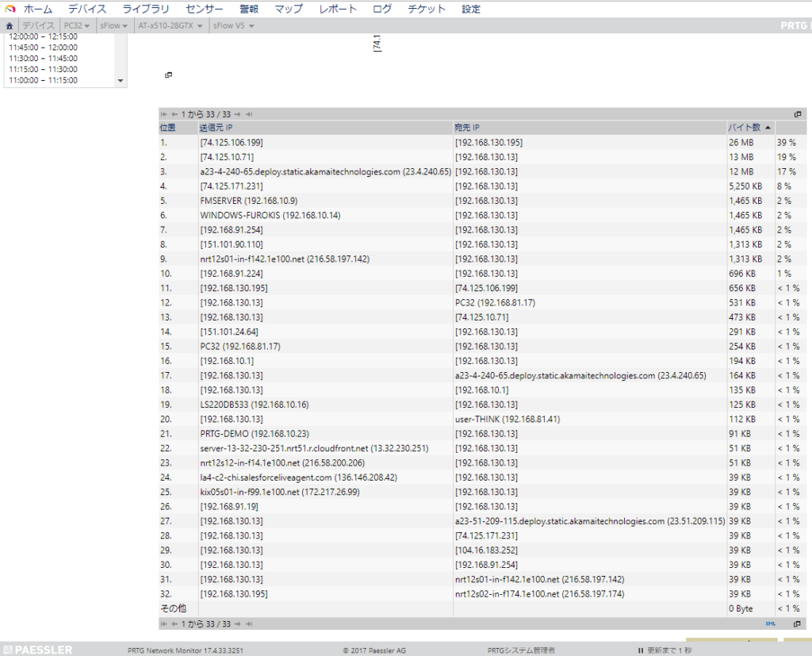This screenshot has width=812, height=656.
Task: Select time range 11:30:00 – 11:45:00
Action: (43, 59)
